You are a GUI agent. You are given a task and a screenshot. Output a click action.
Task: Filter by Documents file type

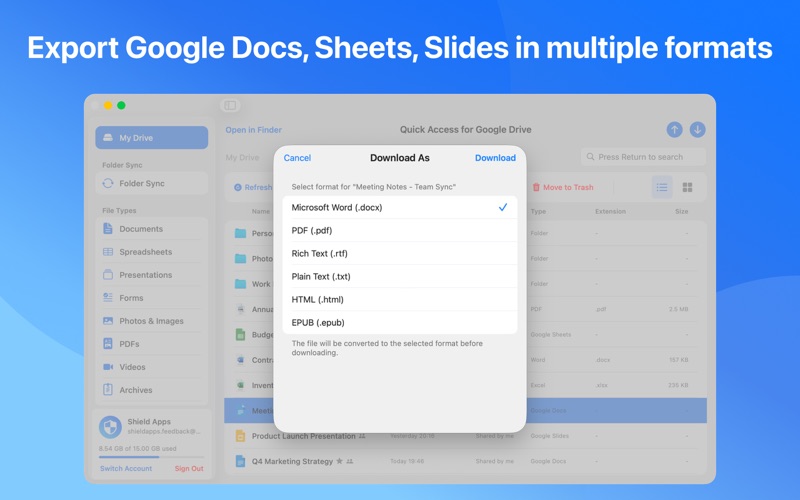click(152, 229)
